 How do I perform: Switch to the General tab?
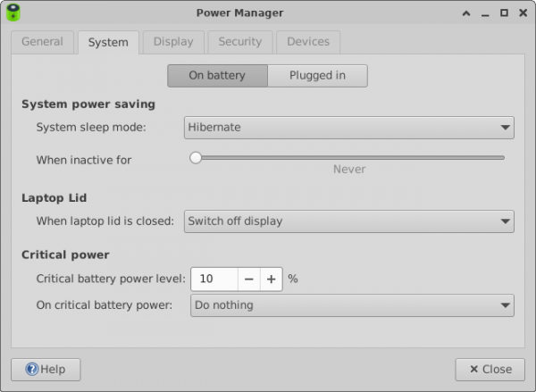[42, 42]
